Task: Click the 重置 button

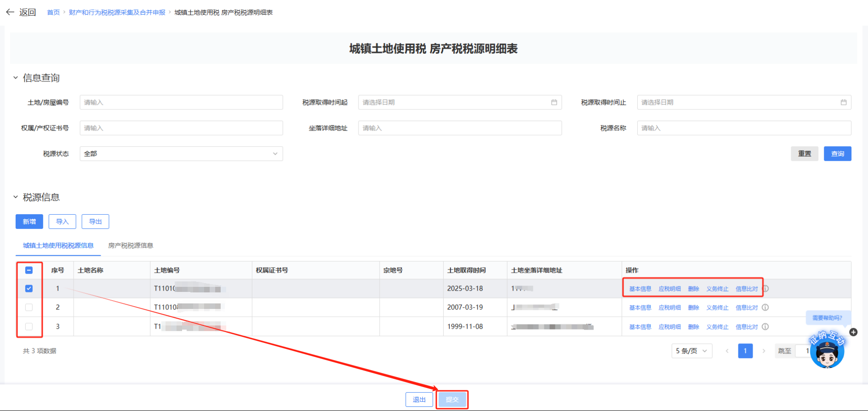Action: coord(805,154)
